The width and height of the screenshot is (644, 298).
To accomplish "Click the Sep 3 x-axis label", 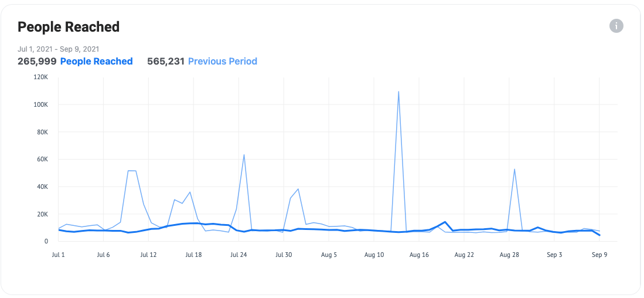I will tap(554, 255).
